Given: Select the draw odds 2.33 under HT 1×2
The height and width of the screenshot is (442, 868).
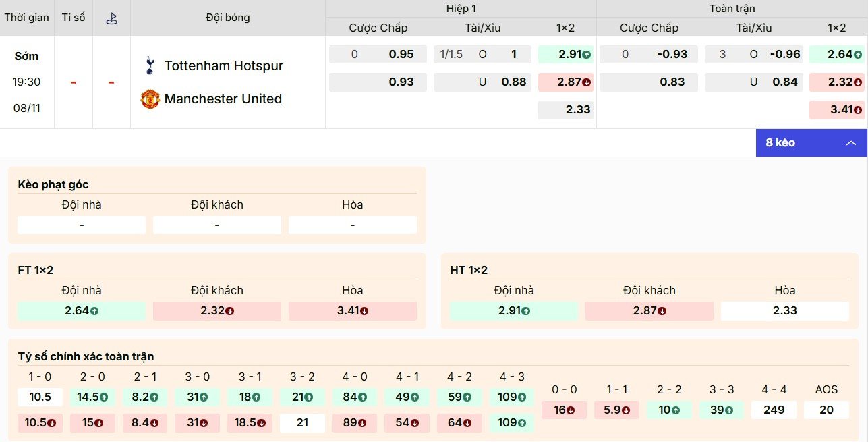Looking at the screenshot, I should click(784, 310).
